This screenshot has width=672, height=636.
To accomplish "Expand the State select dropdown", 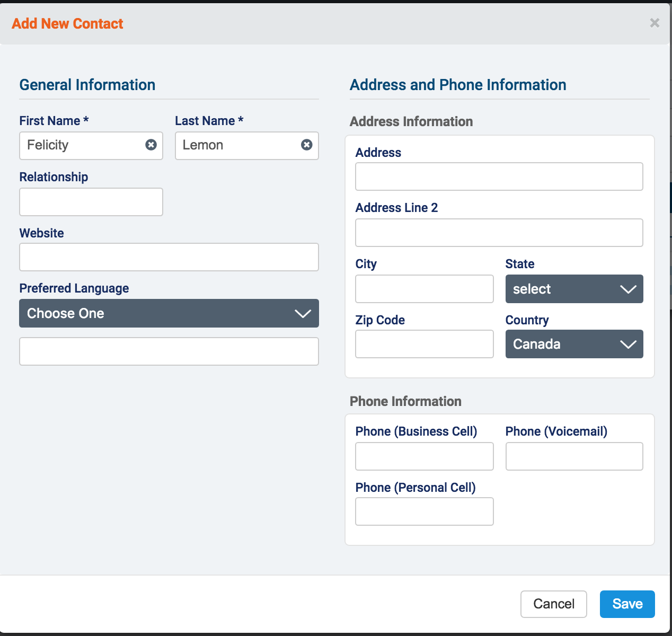I will tap(574, 289).
